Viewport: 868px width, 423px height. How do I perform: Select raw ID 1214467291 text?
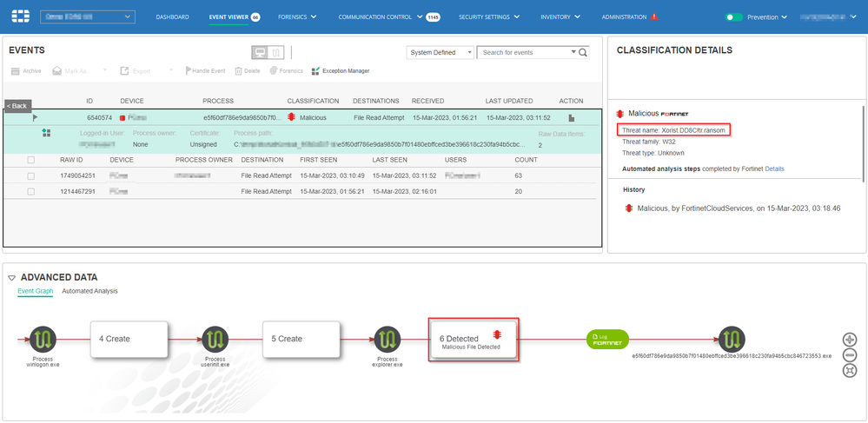pos(77,192)
